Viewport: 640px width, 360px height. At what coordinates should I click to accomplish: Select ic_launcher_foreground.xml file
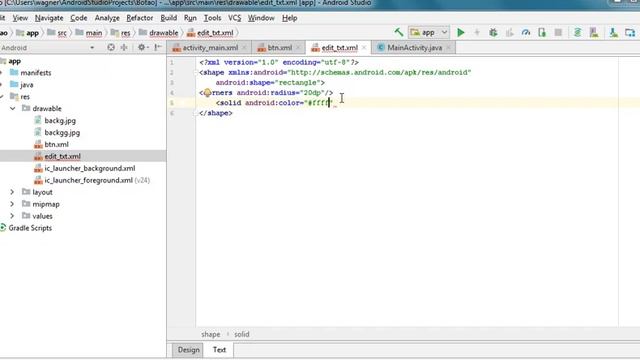[88, 180]
